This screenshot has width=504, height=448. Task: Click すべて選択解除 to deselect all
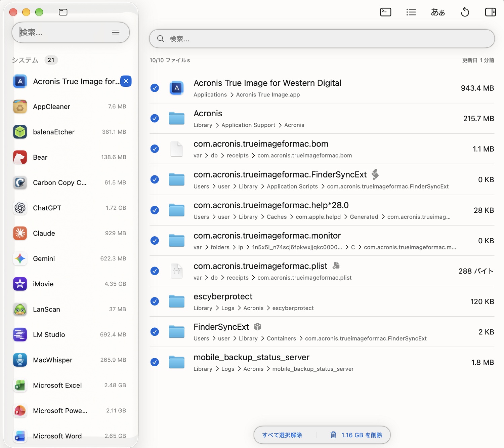[282, 435]
